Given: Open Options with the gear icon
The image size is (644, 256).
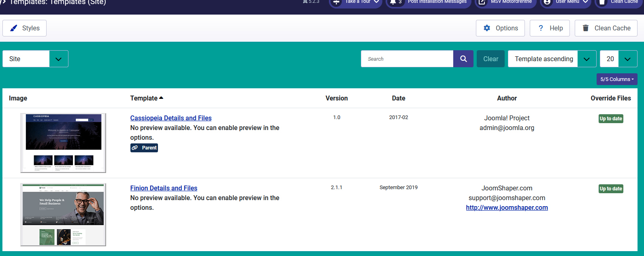Looking at the screenshot, I should [x=500, y=28].
